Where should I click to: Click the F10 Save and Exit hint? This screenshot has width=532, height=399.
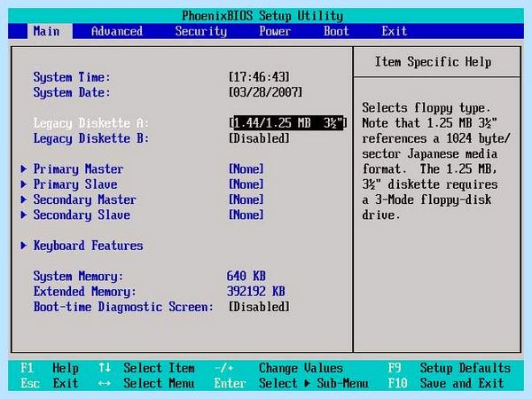446,383
